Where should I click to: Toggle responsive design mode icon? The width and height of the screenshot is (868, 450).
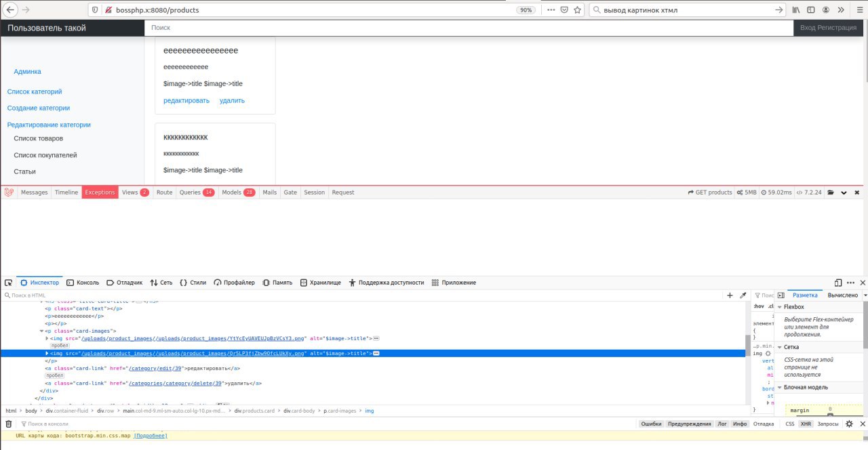(838, 283)
